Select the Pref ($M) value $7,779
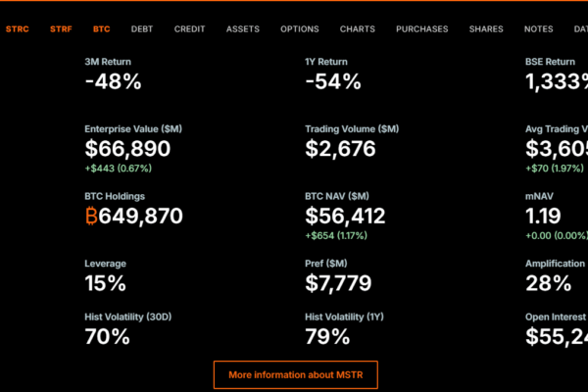 click(x=338, y=284)
